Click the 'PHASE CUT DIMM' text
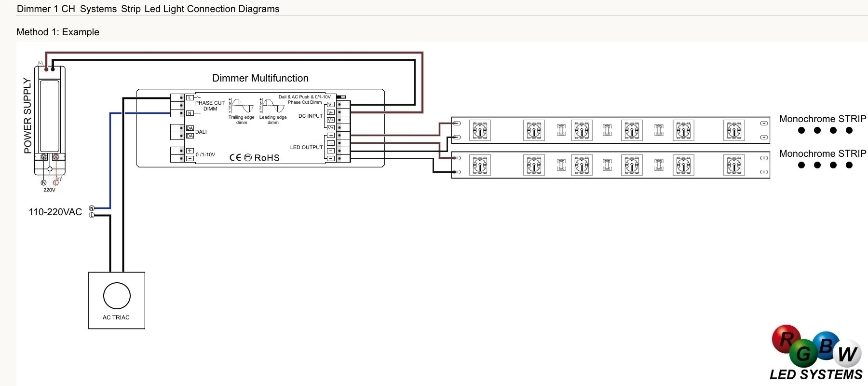Screen dimensions: 868x386 (210, 106)
